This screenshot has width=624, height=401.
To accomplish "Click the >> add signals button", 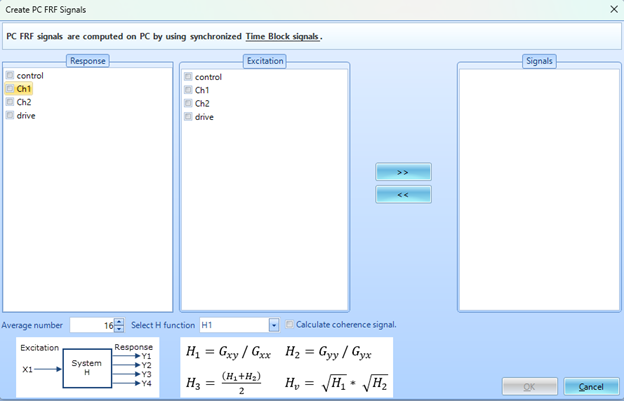I will coord(403,172).
